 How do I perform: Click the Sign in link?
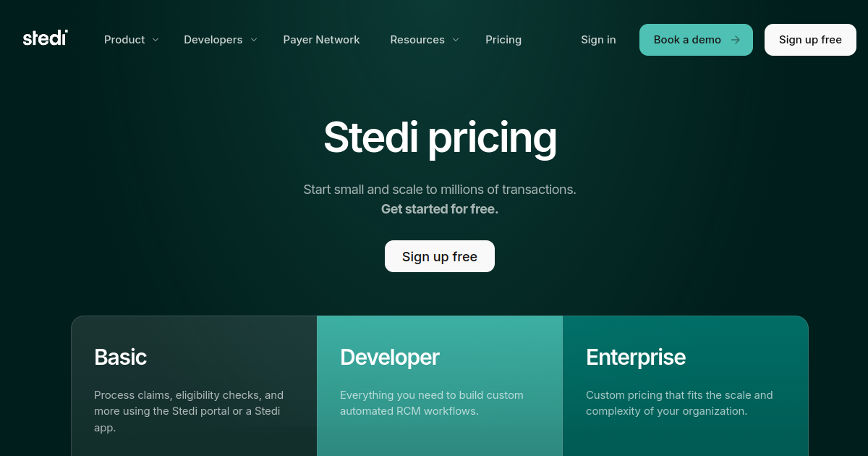pyautogui.click(x=598, y=40)
